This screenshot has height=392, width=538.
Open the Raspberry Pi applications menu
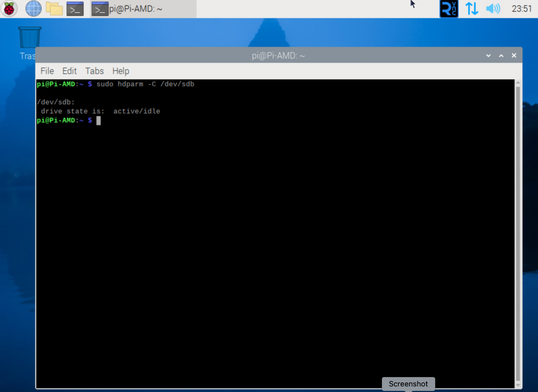tap(9, 9)
